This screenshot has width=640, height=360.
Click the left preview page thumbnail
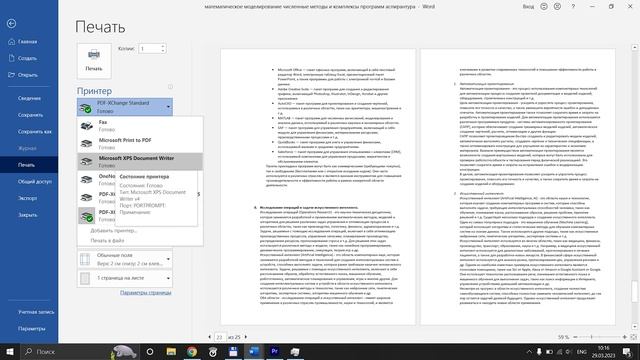click(x=318, y=187)
